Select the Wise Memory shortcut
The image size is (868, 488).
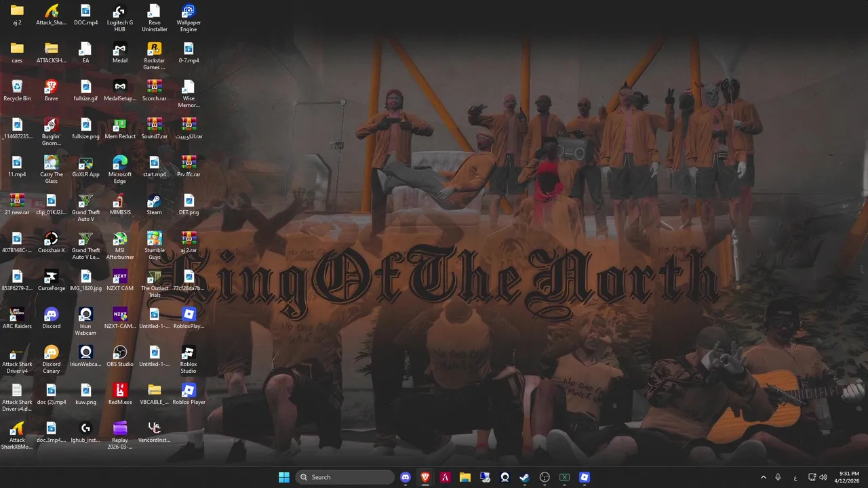coord(189,94)
